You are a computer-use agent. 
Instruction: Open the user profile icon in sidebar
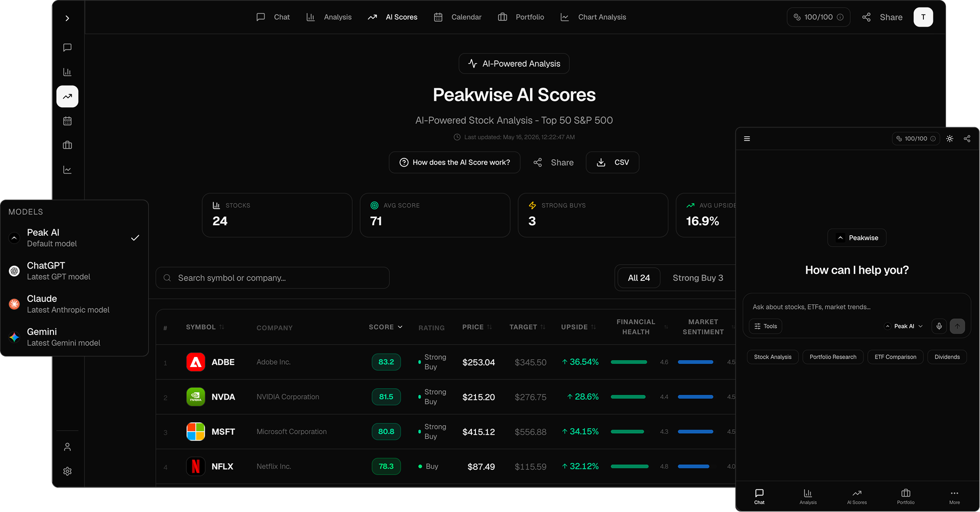point(67,447)
